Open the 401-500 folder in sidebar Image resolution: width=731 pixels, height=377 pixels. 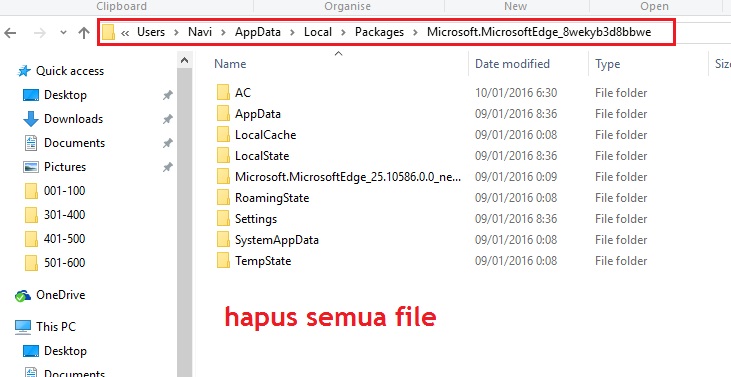click(x=64, y=239)
